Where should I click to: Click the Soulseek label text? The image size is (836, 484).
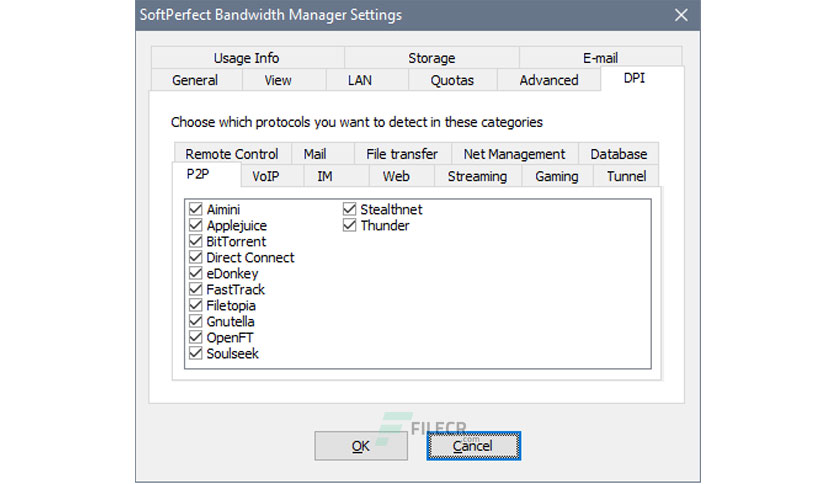point(232,353)
